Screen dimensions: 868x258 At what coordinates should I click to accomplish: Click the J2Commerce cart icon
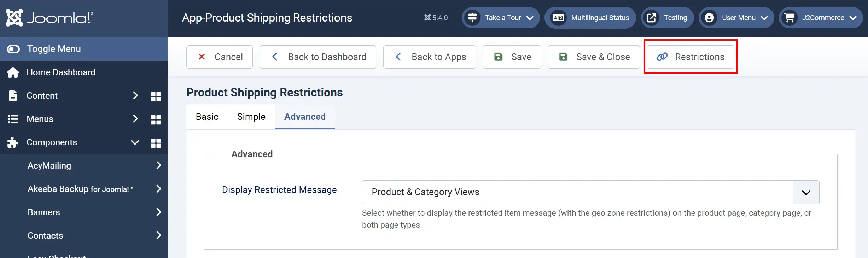789,18
